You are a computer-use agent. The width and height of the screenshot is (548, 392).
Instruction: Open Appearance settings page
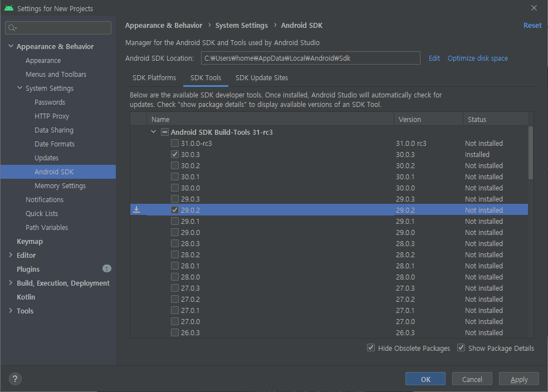(x=43, y=60)
